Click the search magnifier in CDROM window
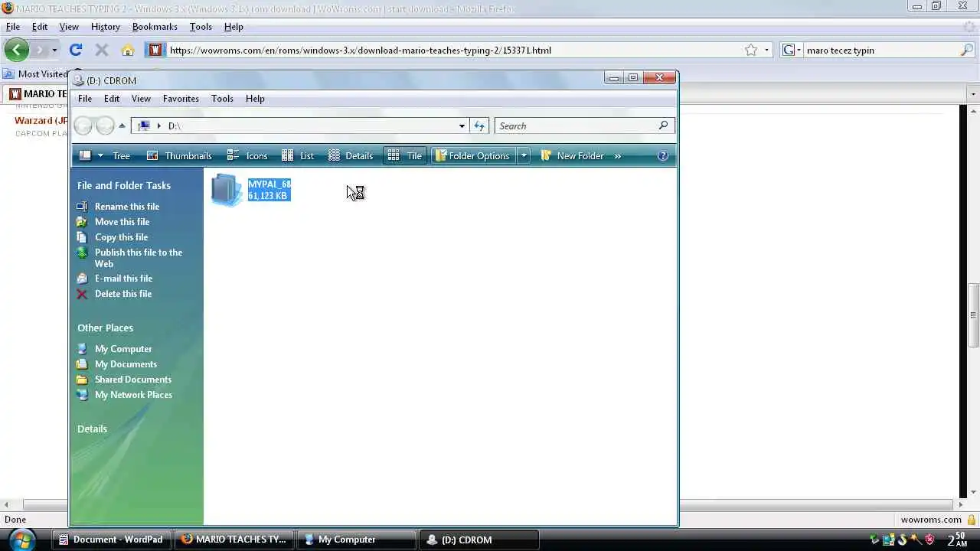This screenshot has width=980, height=551. coord(664,126)
